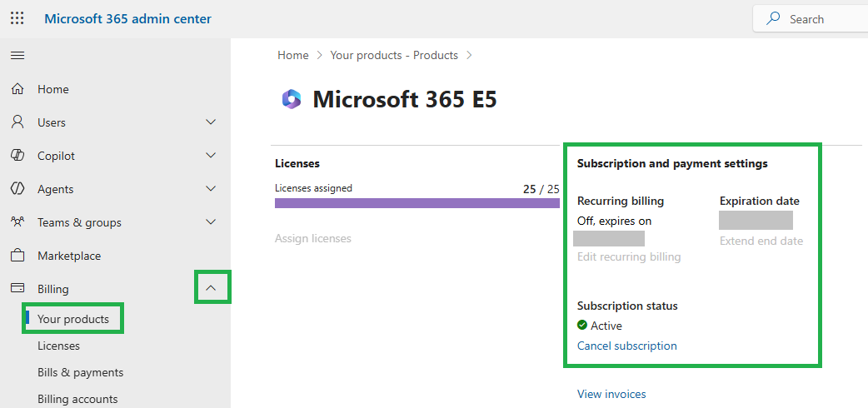Image resolution: width=868 pixels, height=408 pixels.
Task: Open Billing accounts under Billing
Action: (x=77, y=399)
